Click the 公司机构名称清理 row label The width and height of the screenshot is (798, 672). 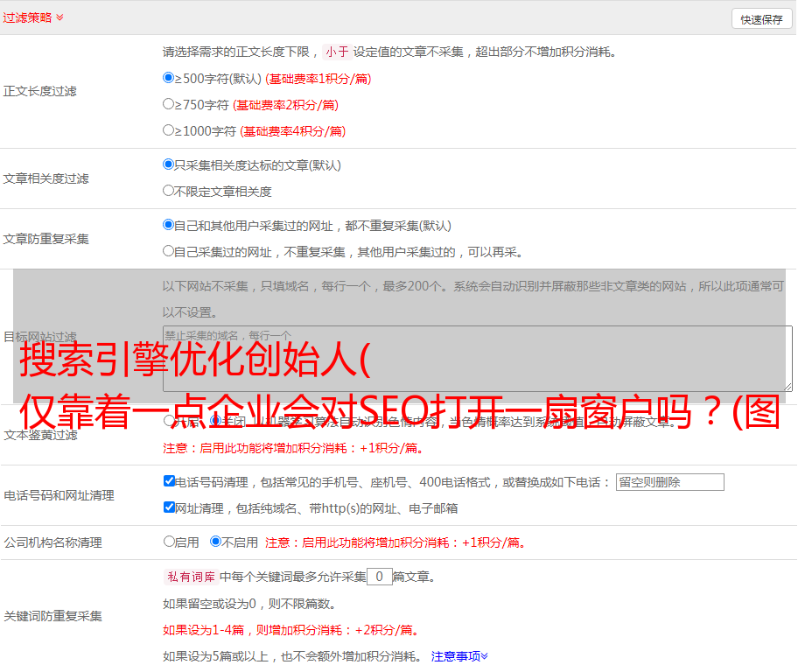tap(52, 542)
